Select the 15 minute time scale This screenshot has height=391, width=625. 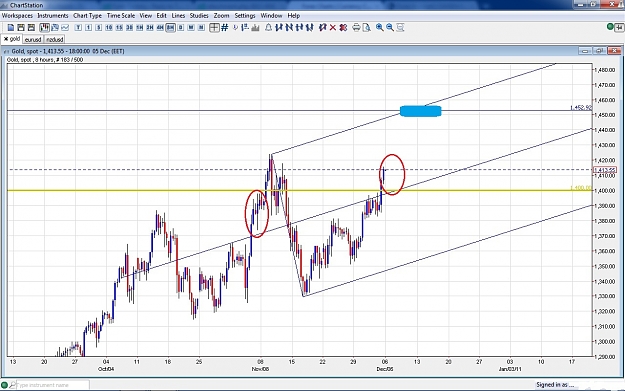pyautogui.click(x=119, y=28)
